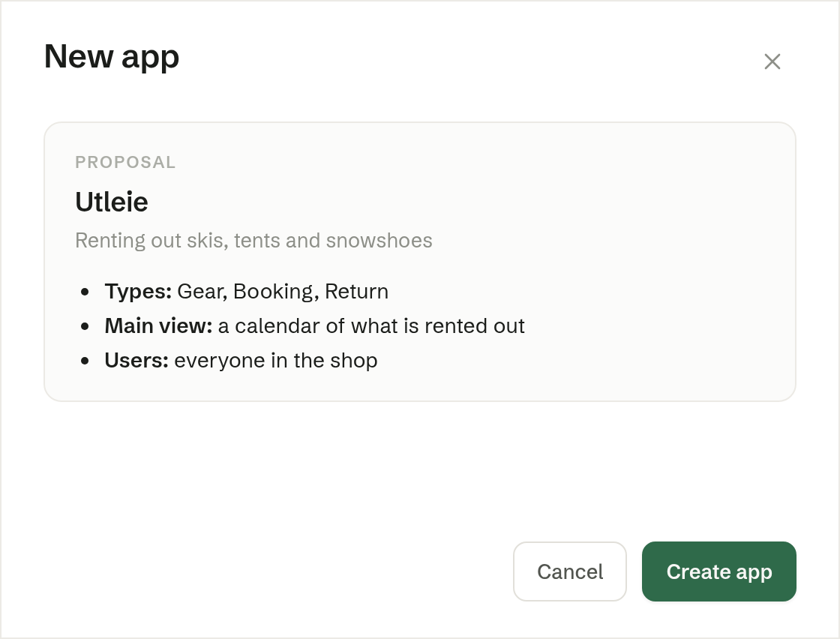Click the bold Types label
The image size is (840, 639).
click(x=138, y=292)
